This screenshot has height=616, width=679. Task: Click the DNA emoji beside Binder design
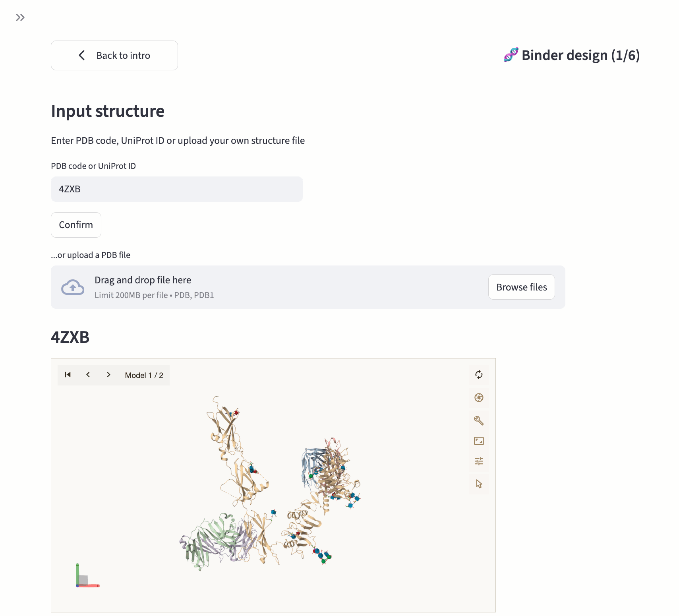click(511, 55)
